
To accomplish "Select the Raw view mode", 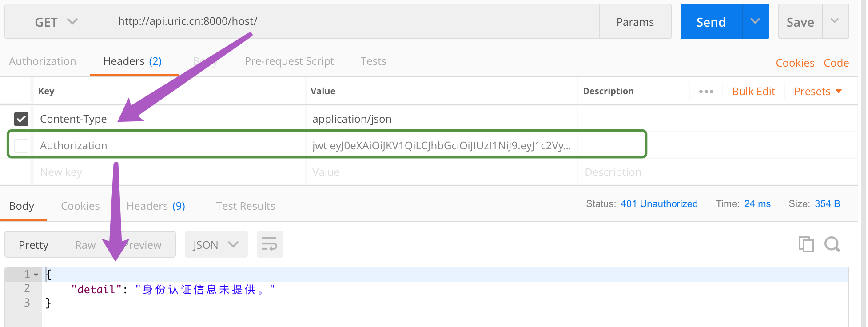I will click(x=85, y=245).
